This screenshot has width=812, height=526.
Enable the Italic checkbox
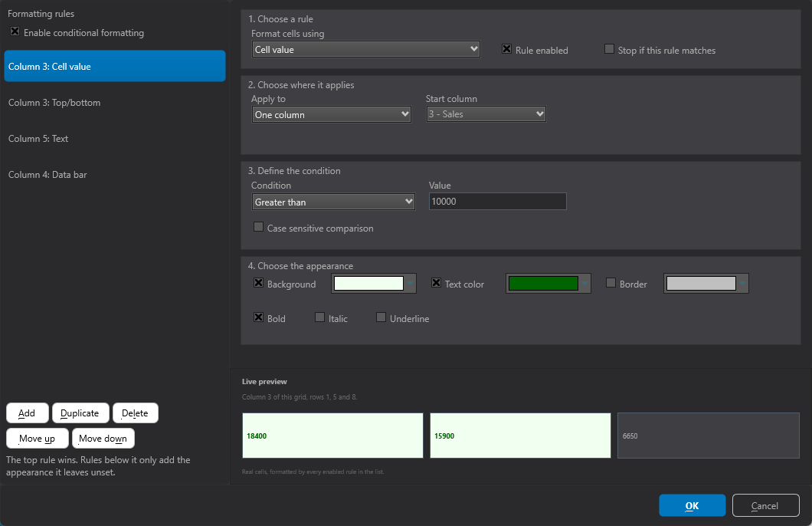pyautogui.click(x=319, y=317)
